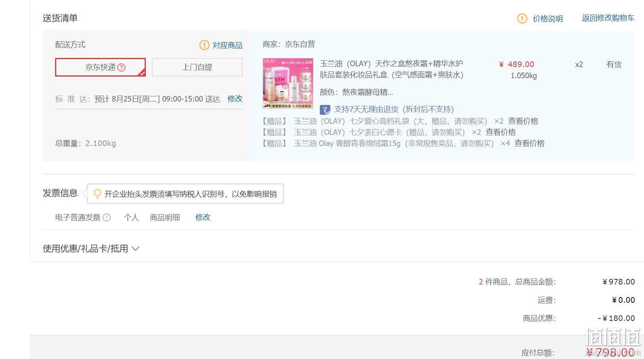Click the 有货 stock status text

point(614,64)
